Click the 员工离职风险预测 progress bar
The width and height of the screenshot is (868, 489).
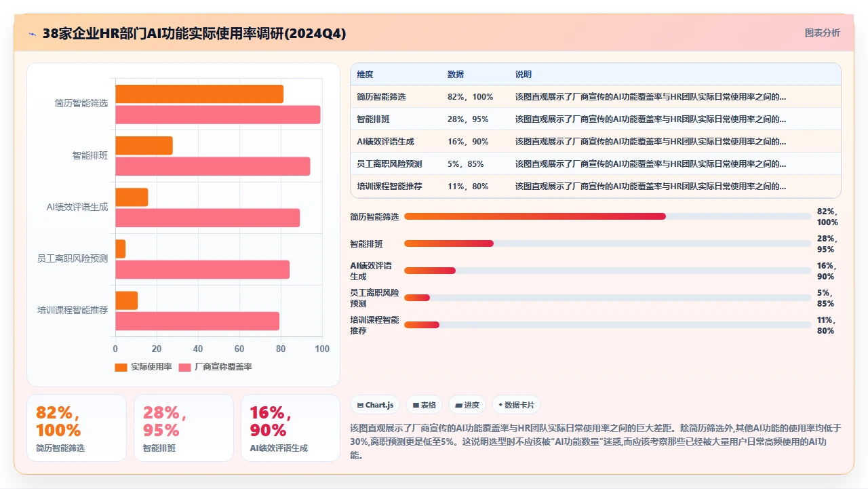pyautogui.click(x=608, y=298)
